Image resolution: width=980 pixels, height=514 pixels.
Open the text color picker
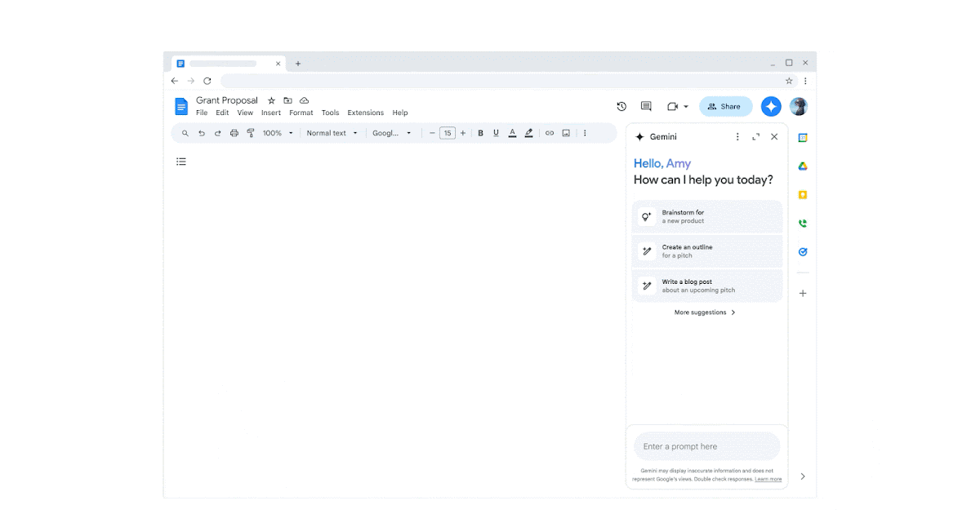tap(512, 133)
